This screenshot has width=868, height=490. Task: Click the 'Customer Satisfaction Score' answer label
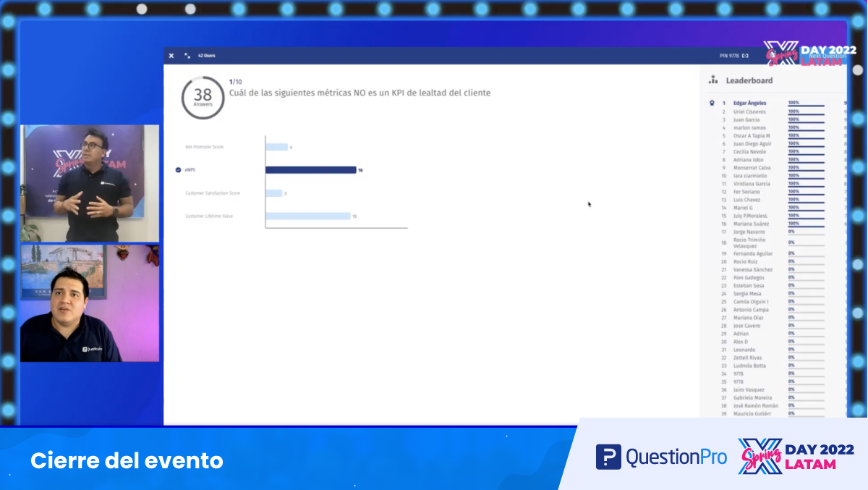[213, 193]
